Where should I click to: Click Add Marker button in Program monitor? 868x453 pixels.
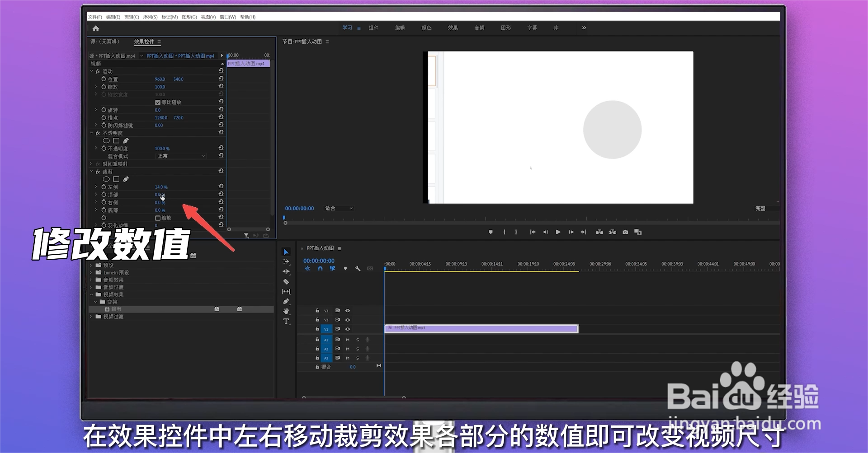pos(491,232)
